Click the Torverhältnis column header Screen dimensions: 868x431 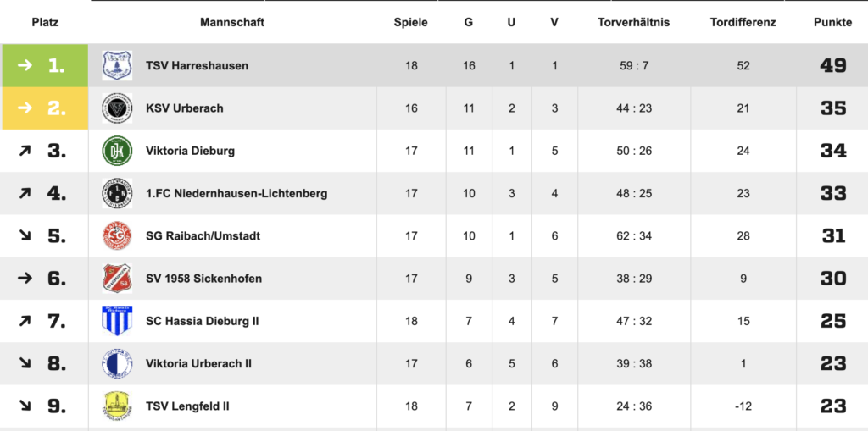tap(634, 23)
